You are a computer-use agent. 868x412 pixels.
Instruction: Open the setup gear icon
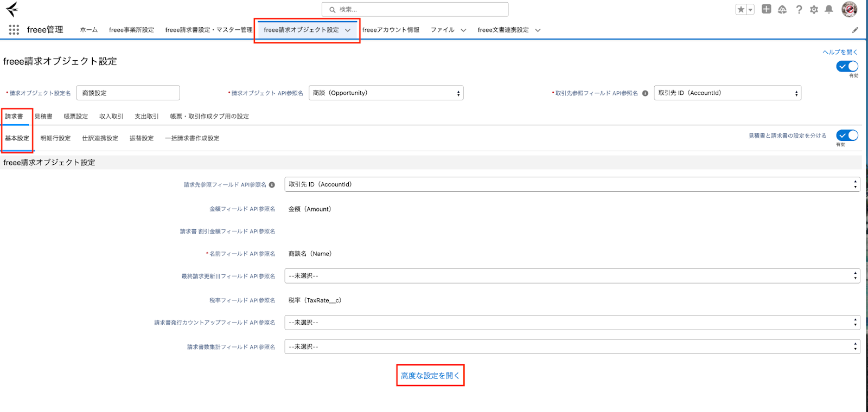814,9
